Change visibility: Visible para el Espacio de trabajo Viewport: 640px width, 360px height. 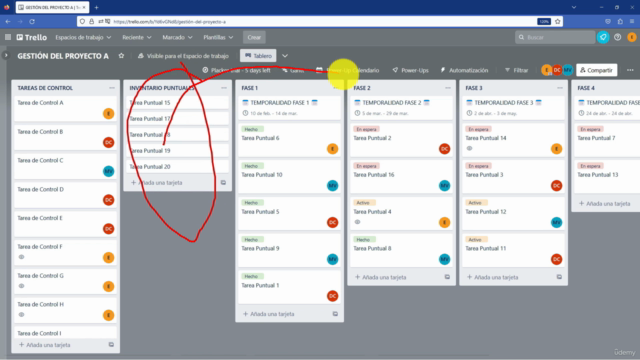183,56
